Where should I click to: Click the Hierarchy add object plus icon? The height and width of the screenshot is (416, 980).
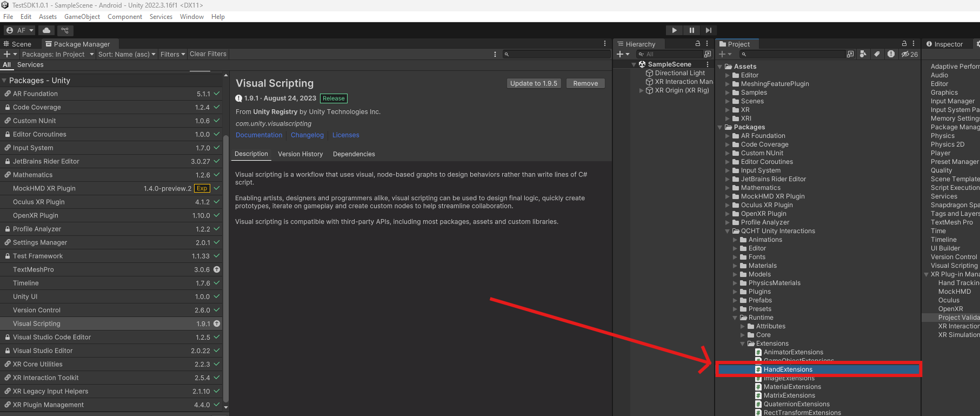[x=623, y=54]
